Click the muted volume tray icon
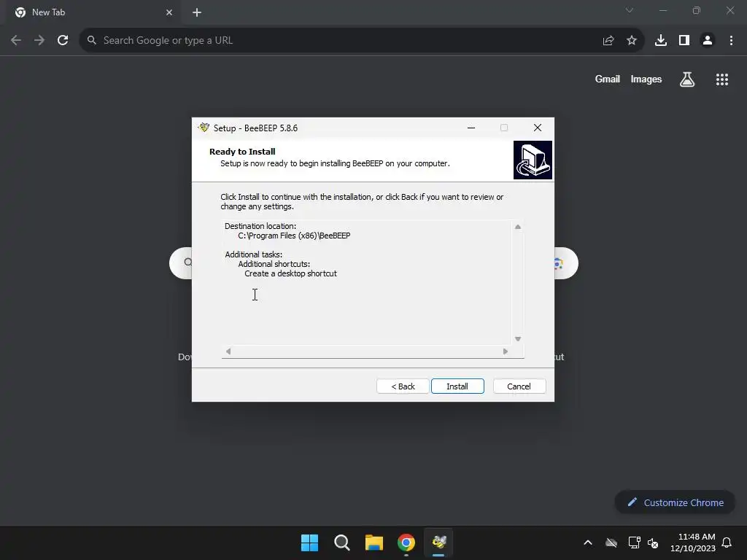This screenshot has height=560, width=747. (x=653, y=542)
